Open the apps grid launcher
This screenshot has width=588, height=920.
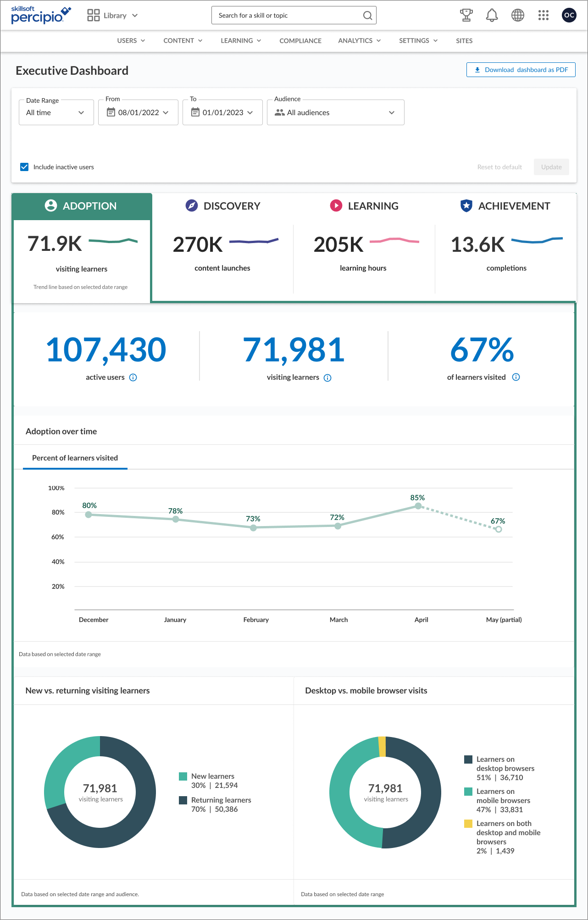click(x=544, y=15)
